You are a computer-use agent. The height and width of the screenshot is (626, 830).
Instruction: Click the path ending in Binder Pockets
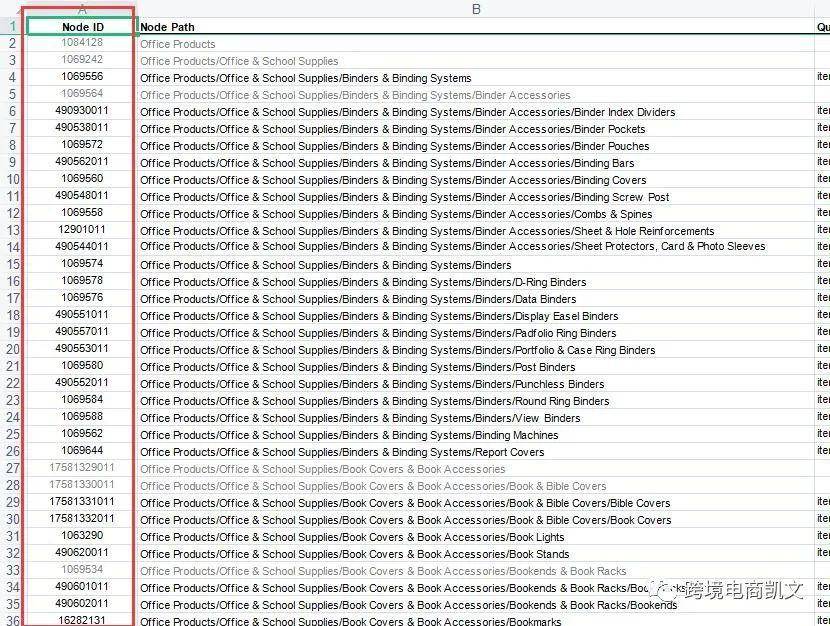(x=392, y=129)
